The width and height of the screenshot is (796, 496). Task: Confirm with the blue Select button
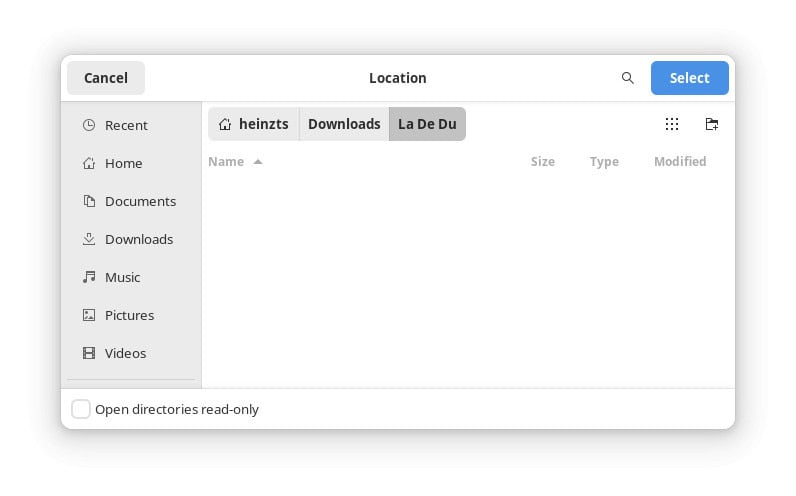689,78
